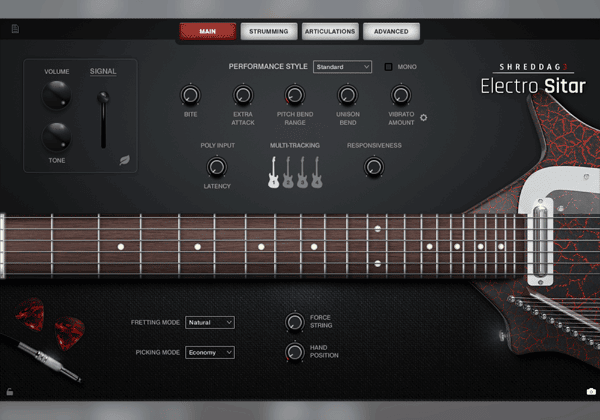Open the STRUMMING tab
The image size is (600, 420).
coord(269,31)
